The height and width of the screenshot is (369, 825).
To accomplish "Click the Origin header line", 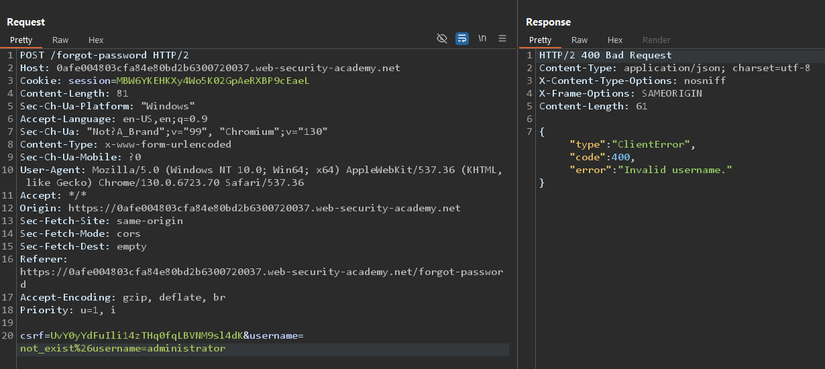I will click(240, 208).
